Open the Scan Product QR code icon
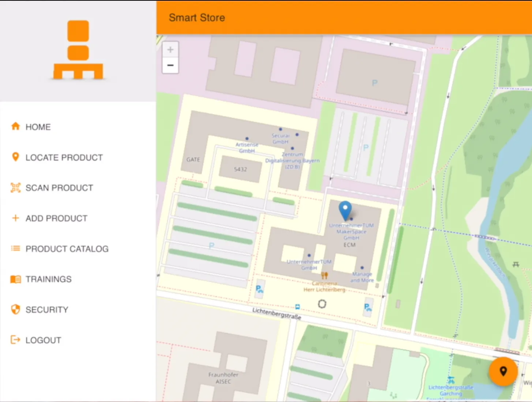 pos(15,187)
